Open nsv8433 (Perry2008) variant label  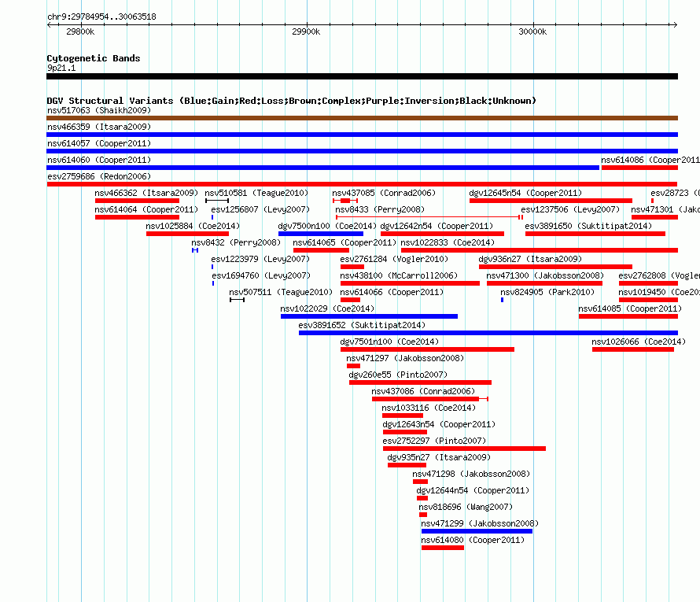tap(380, 209)
